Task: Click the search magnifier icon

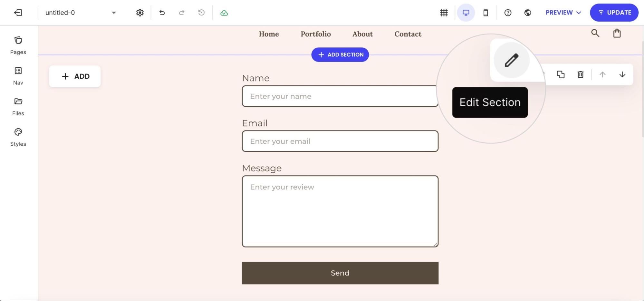Action: coord(595,33)
